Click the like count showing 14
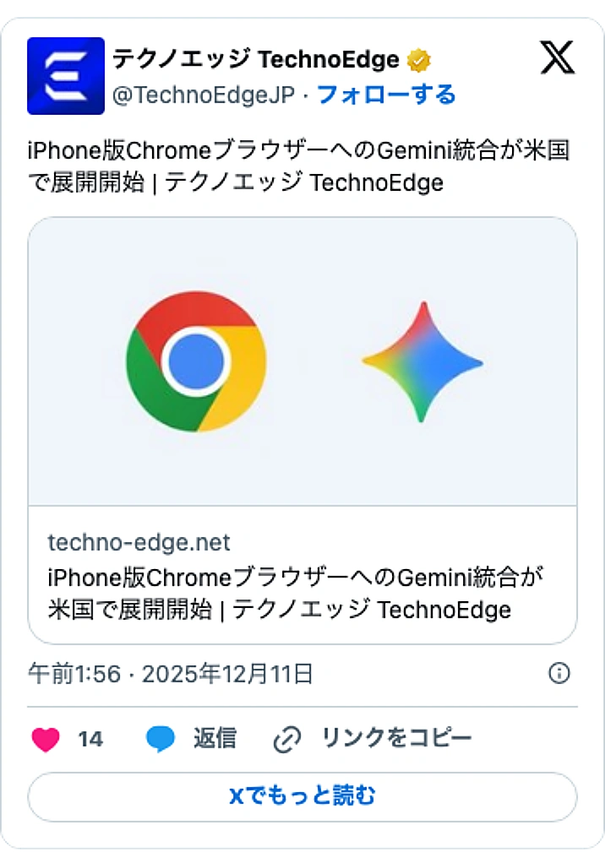The height and width of the screenshot is (868, 605). pos(89,737)
